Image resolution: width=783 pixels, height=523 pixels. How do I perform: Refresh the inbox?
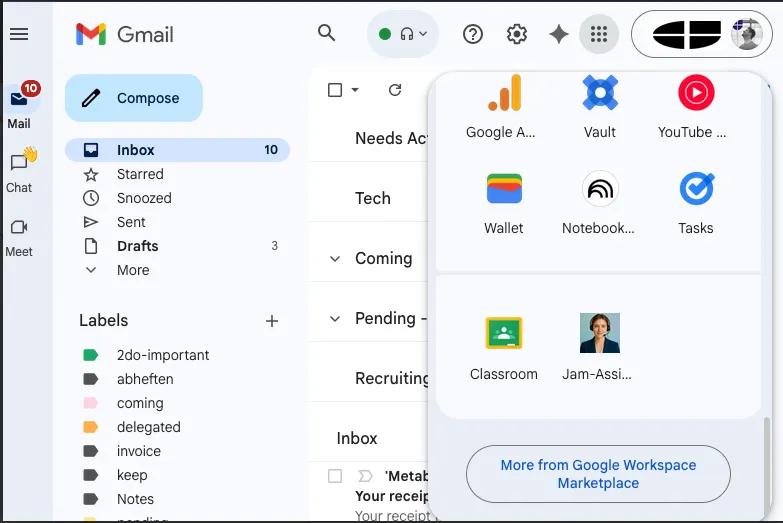395,90
